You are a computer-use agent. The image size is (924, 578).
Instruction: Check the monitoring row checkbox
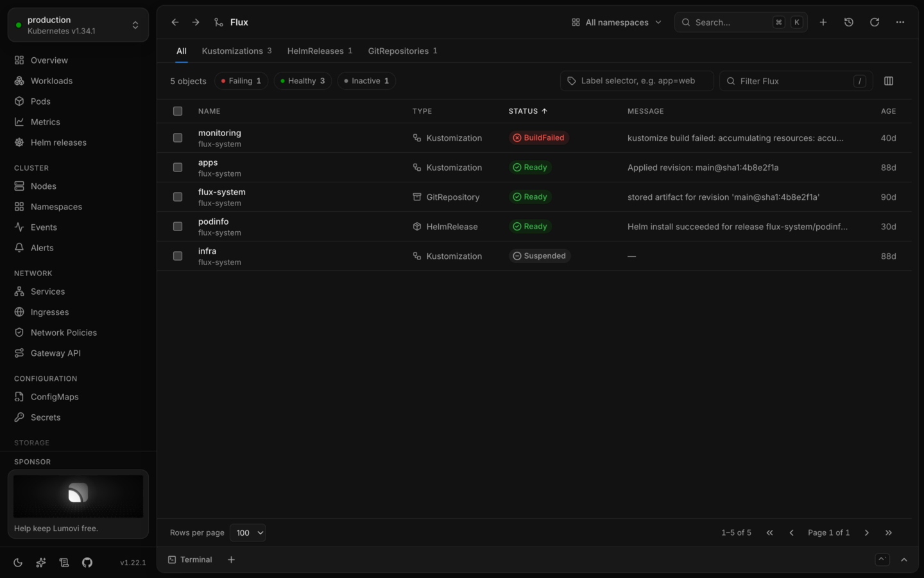click(x=178, y=138)
